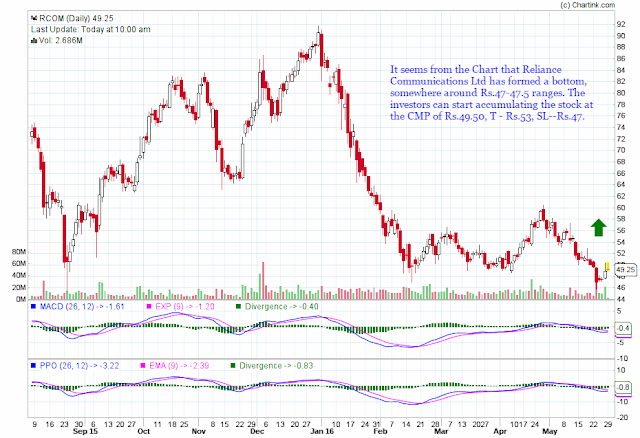The height and width of the screenshot is (438, 640).
Task: Click the yellow highlighted latest candle
Action: tap(607, 267)
